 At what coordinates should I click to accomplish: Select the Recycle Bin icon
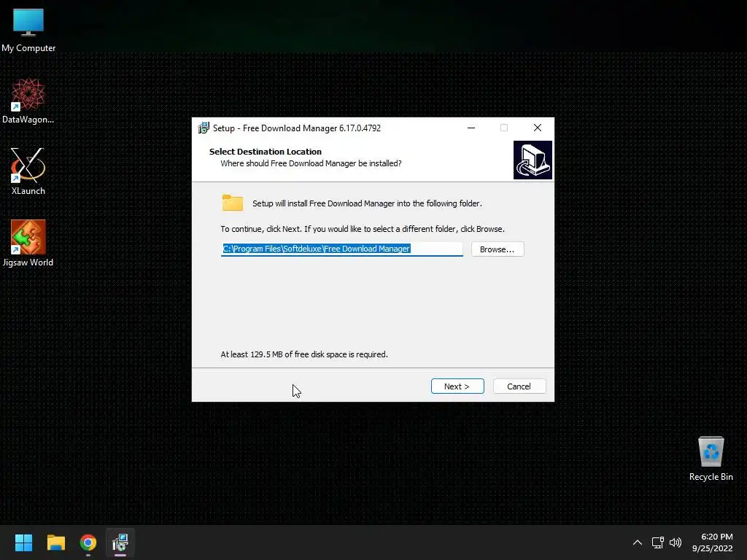click(711, 459)
